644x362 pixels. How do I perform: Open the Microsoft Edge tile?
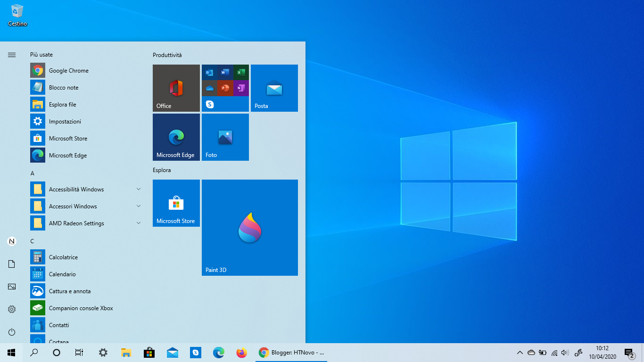pos(176,137)
